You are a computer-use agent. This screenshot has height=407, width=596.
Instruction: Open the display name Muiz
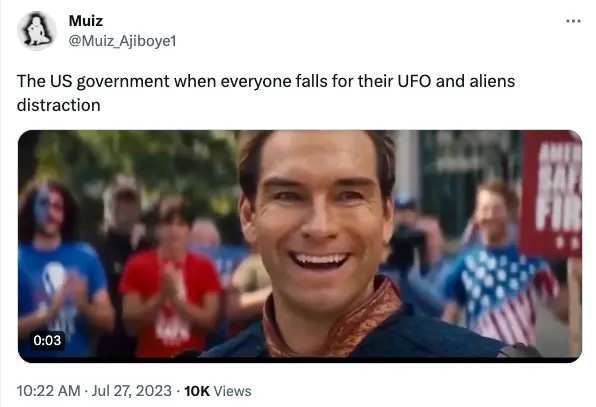click(86, 21)
